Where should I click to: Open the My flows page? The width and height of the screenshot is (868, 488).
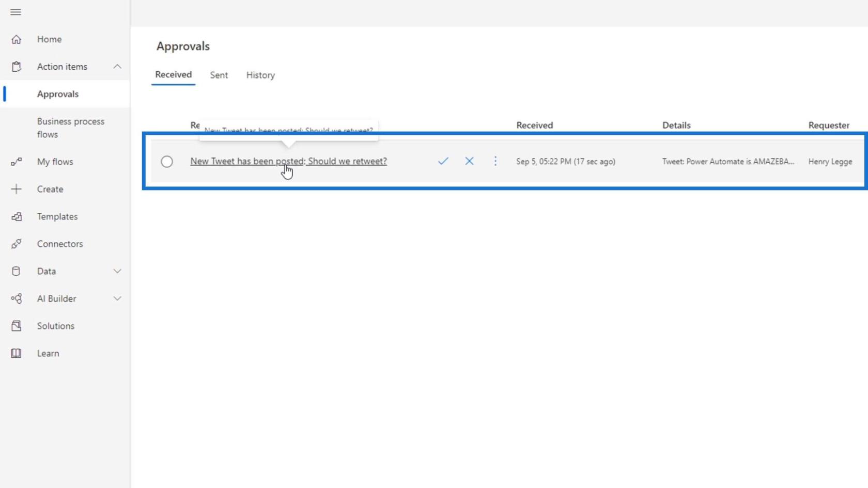[x=55, y=162]
